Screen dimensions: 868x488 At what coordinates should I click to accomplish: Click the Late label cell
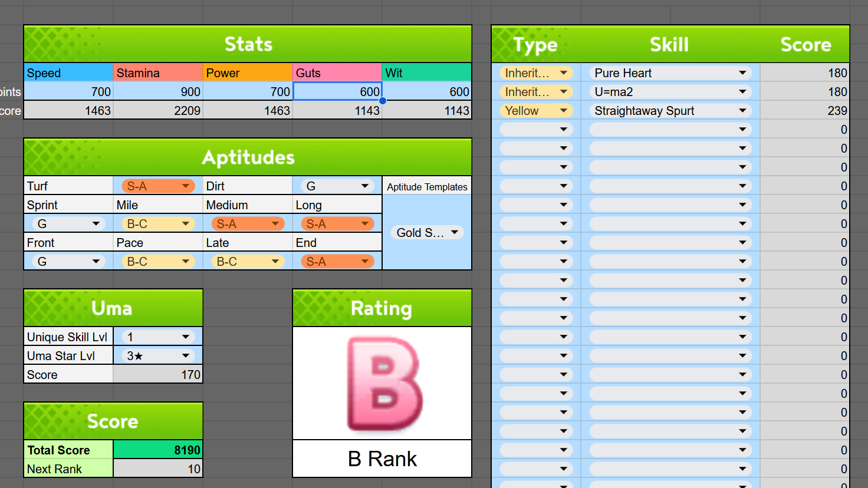(x=248, y=242)
